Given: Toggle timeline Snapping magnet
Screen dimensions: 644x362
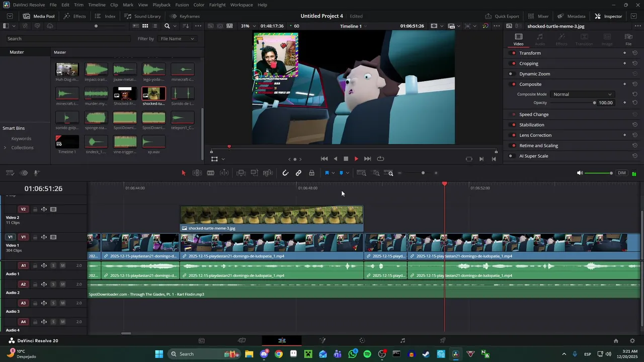Looking at the screenshot, I should point(285,173).
